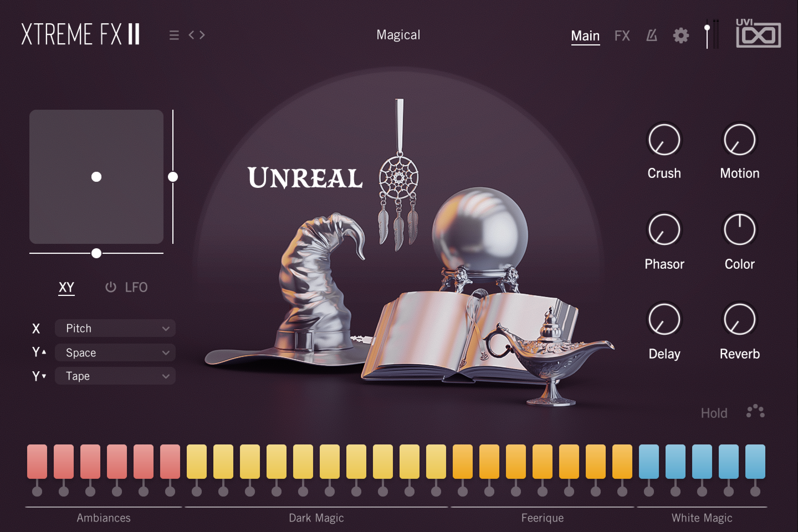The image size is (798, 532).
Task: Click pin below last White Magic pad
Action: (x=755, y=491)
